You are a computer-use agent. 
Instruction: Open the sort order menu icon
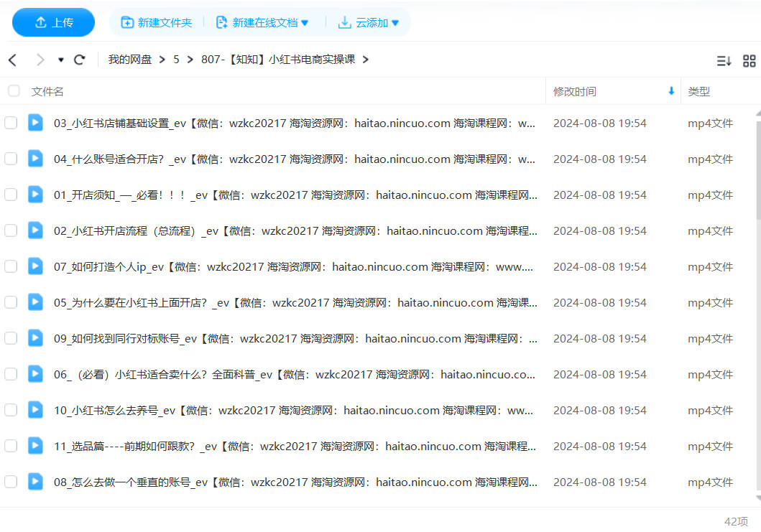(724, 60)
